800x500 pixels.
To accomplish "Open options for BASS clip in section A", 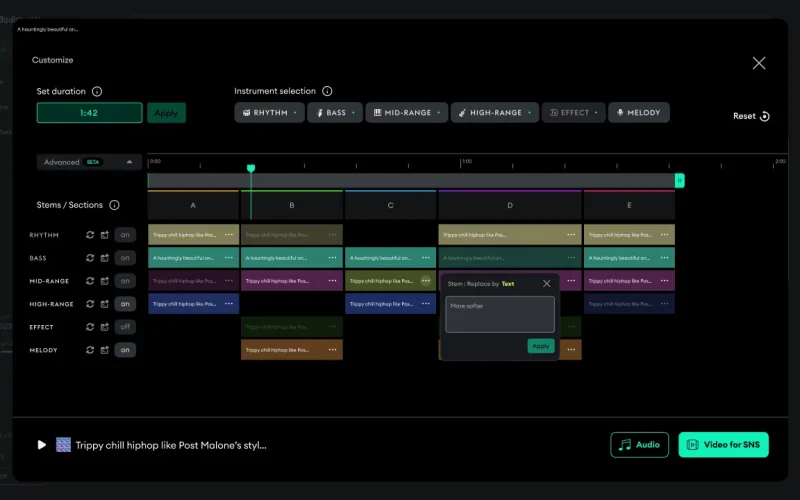I will [x=229, y=258].
